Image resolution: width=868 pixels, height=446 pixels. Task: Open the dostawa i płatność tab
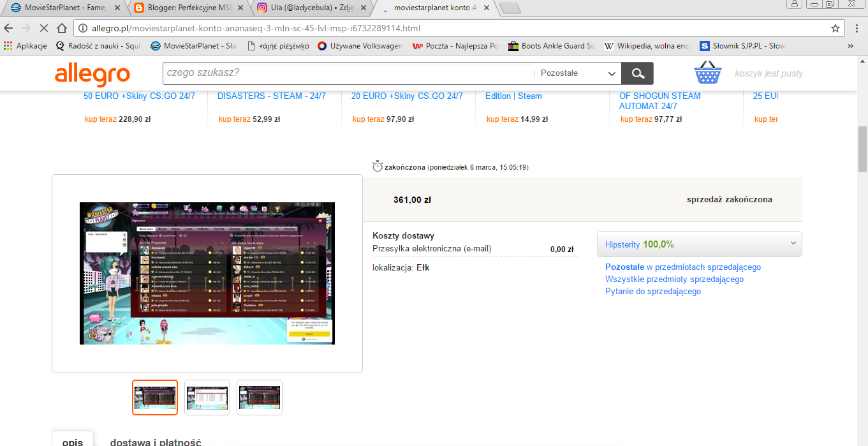156,442
